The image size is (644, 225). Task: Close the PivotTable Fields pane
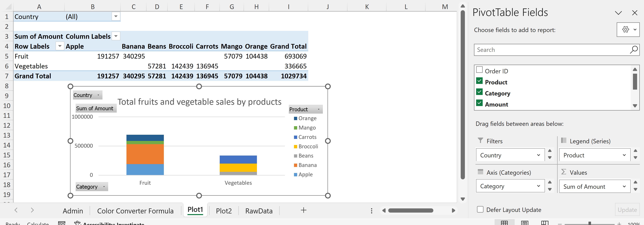[x=634, y=13]
